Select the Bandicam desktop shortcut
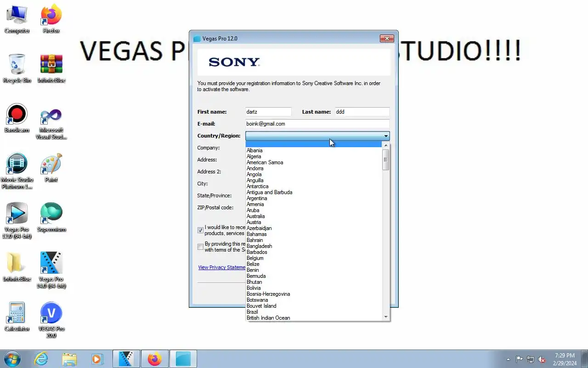588x368 pixels. (17, 119)
